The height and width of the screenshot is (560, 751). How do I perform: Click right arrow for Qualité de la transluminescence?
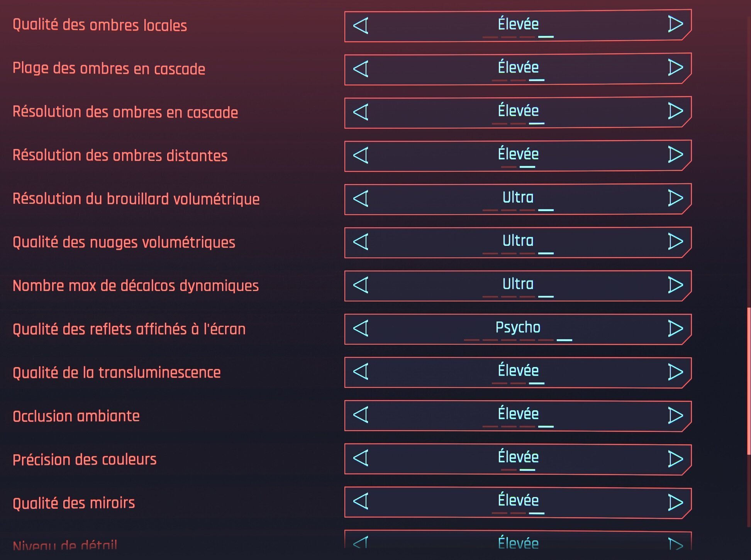tap(675, 372)
